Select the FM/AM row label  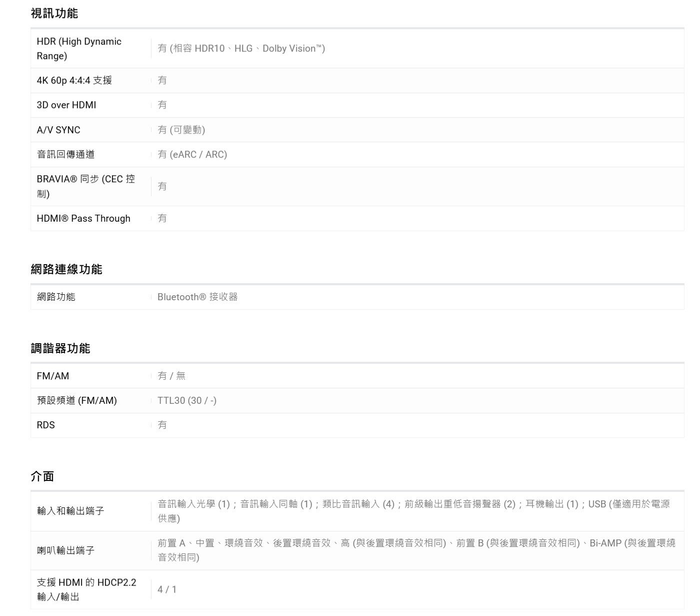(x=52, y=376)
